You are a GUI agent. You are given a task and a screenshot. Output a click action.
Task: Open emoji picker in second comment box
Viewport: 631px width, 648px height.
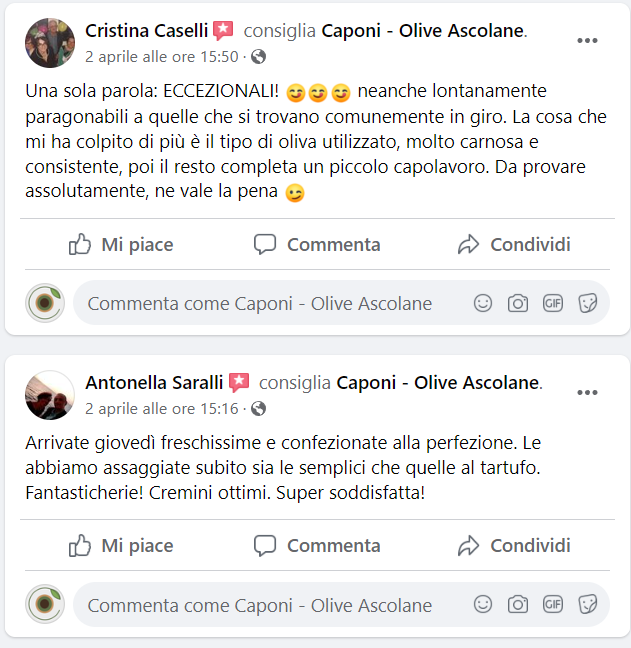(x=483, y=605)
